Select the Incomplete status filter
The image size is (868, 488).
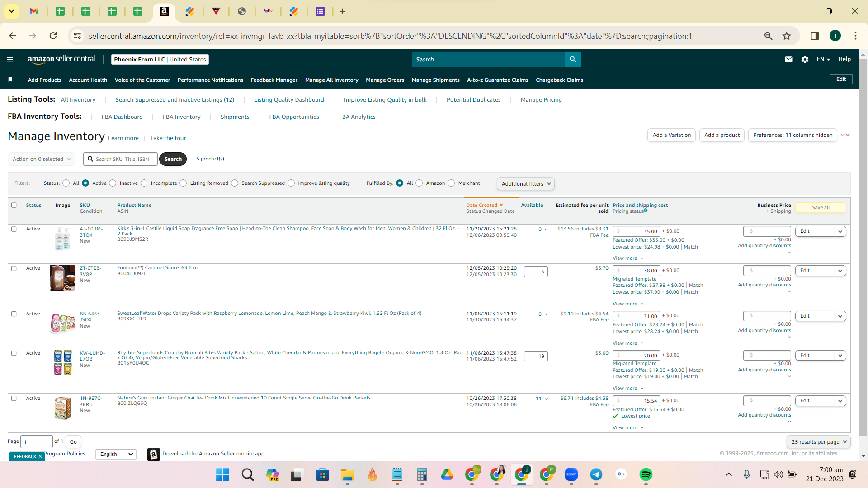[144, 183]
